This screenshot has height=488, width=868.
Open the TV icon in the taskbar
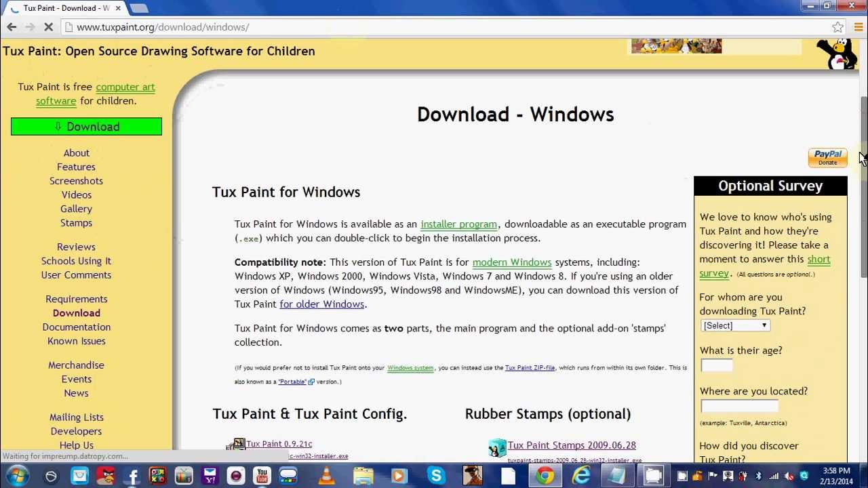(184, 476)
